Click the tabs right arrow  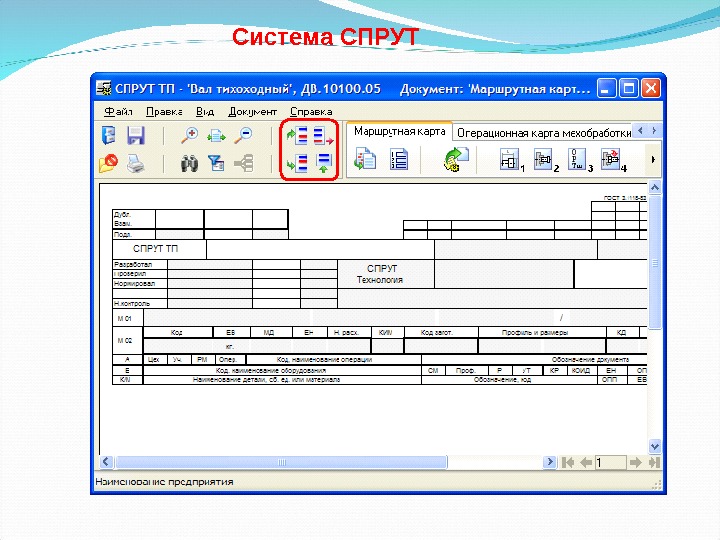654,130
